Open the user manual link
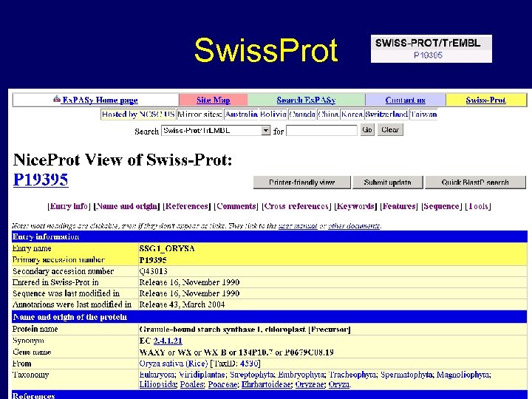The height and width of the screenshot is (399, 532). click(298, 226)
